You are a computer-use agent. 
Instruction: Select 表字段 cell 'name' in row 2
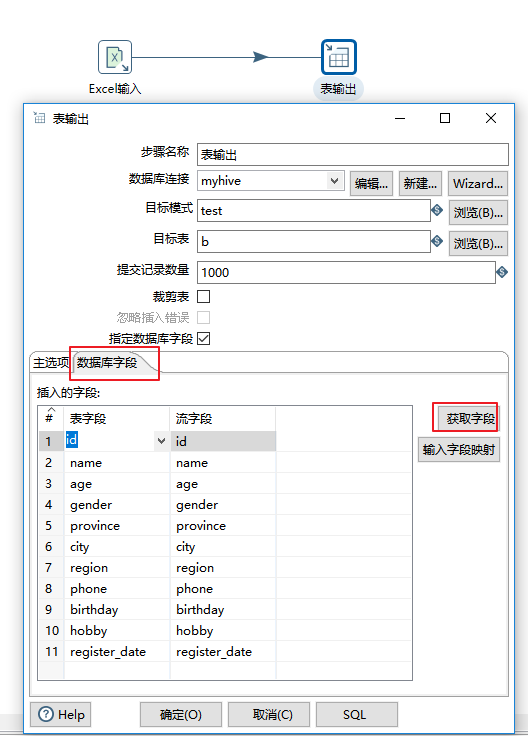116,463
